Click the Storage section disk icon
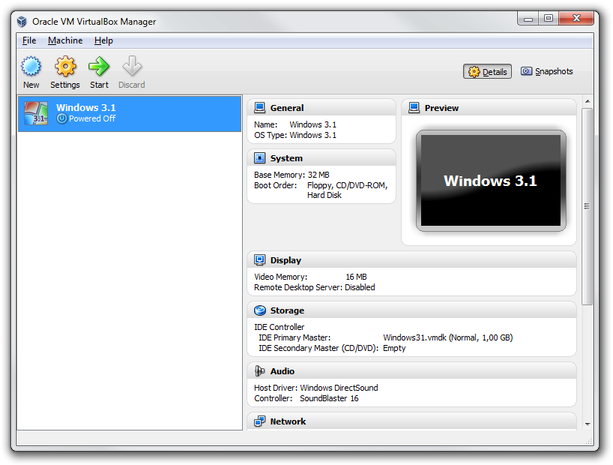 tap(260, 311)
